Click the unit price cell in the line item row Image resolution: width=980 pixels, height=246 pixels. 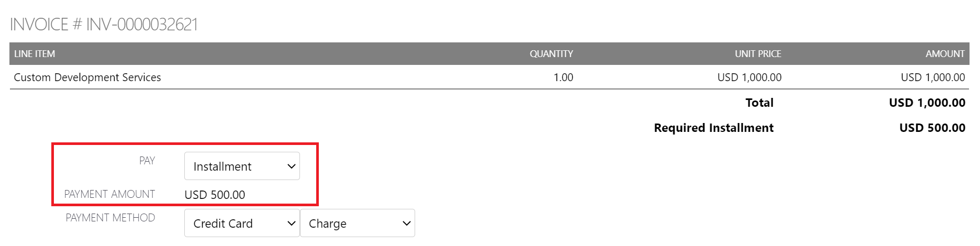coord(749,77)
